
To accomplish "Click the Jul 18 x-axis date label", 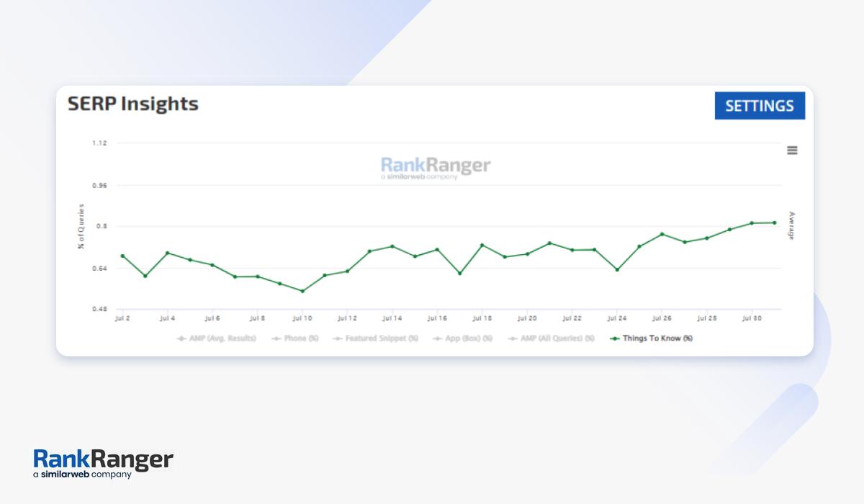I will click(x=482, y=318).
